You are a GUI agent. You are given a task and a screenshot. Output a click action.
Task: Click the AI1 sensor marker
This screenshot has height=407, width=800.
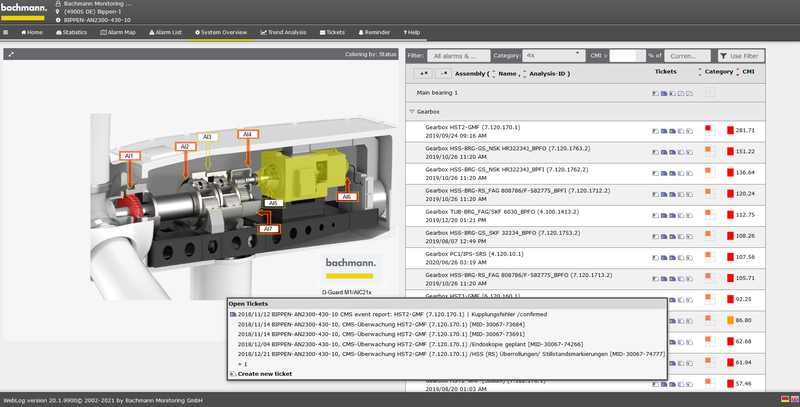128,156
